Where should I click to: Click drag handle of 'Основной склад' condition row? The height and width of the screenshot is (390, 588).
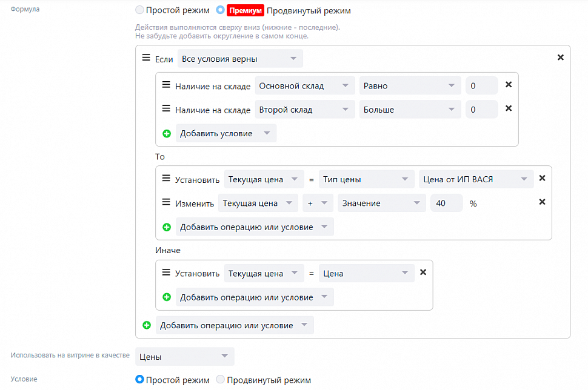click(x=166, y=85)
